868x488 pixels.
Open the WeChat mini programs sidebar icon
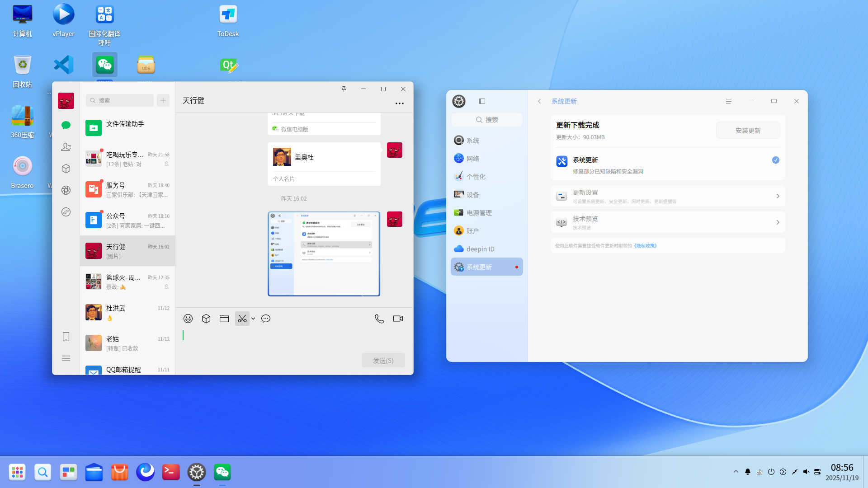click(66, 212)
